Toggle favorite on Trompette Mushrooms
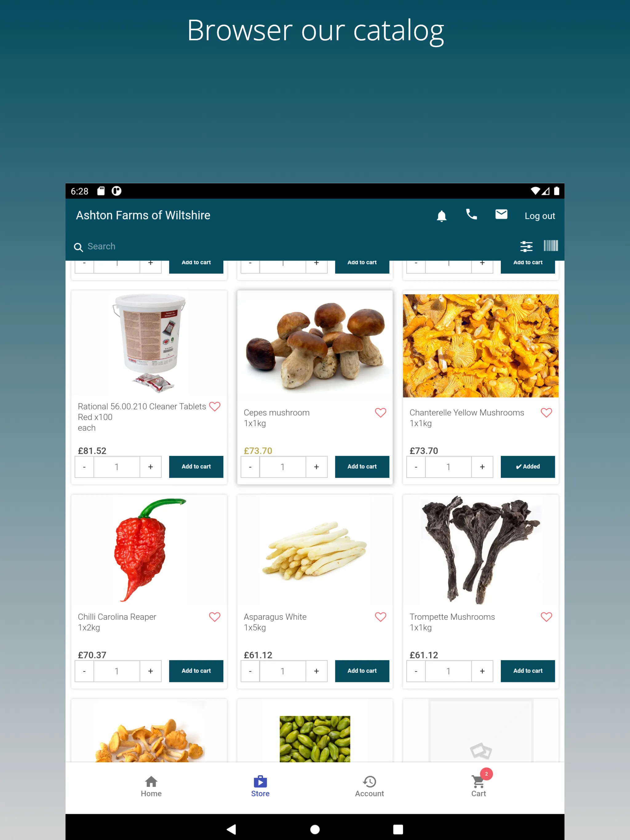Screen dimensions: 630x840 point(547,617)
